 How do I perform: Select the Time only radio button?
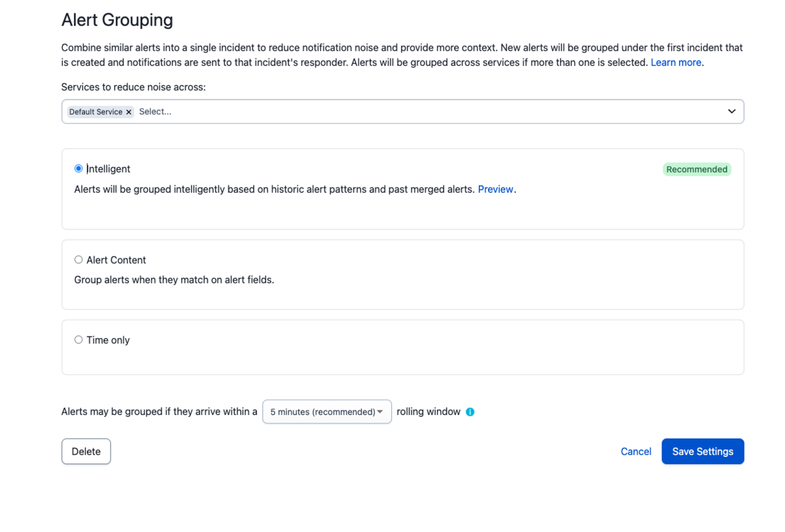pos(78,340)
